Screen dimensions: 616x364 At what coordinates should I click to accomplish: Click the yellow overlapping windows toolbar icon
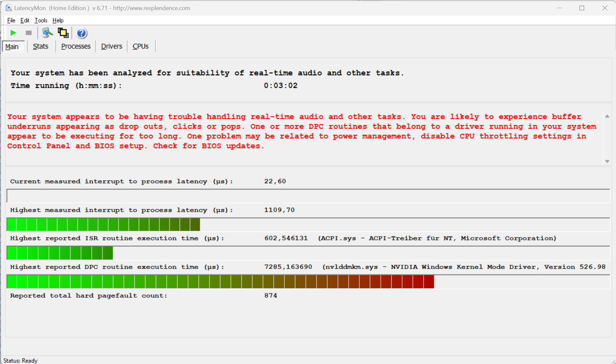pyautogui.click(x=63, y=33)
